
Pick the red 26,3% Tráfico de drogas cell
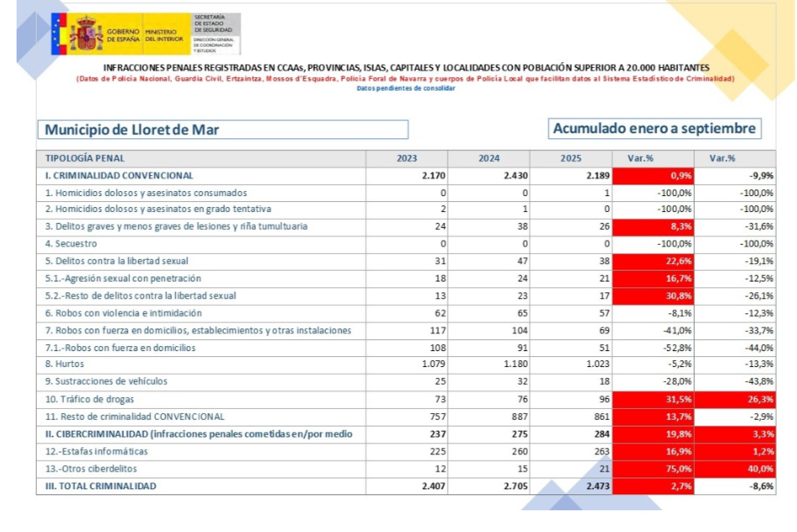[736, 399]
